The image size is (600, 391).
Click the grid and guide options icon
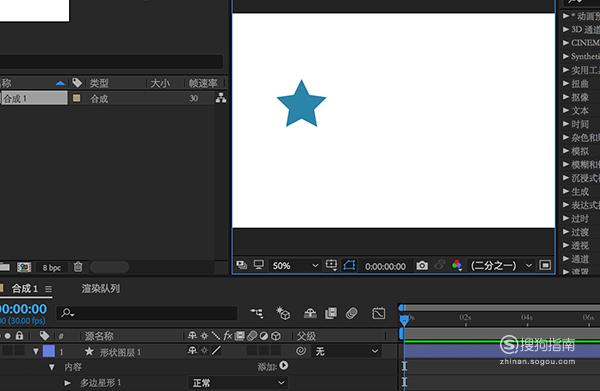tap(331, 265)
